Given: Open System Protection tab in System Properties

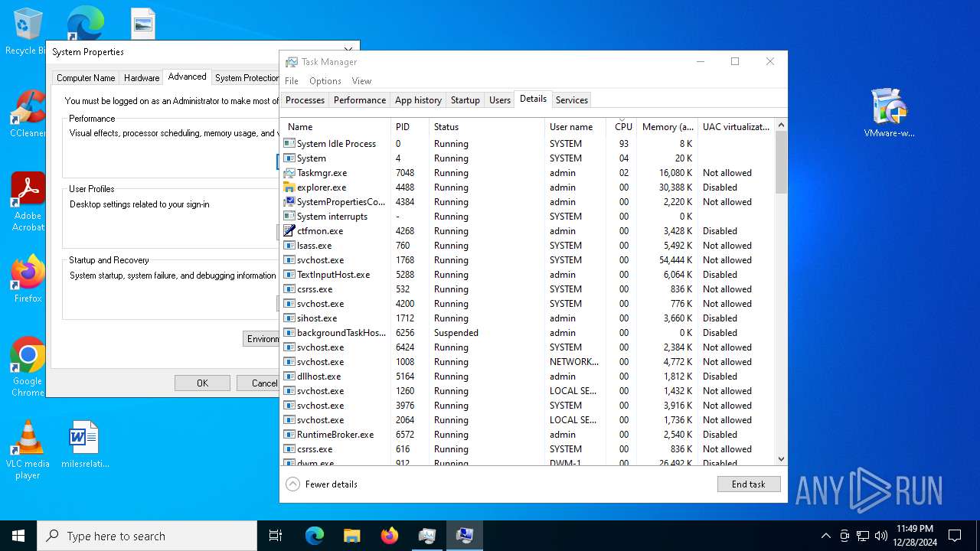Looking at the screenshot, I should (247, 78).
